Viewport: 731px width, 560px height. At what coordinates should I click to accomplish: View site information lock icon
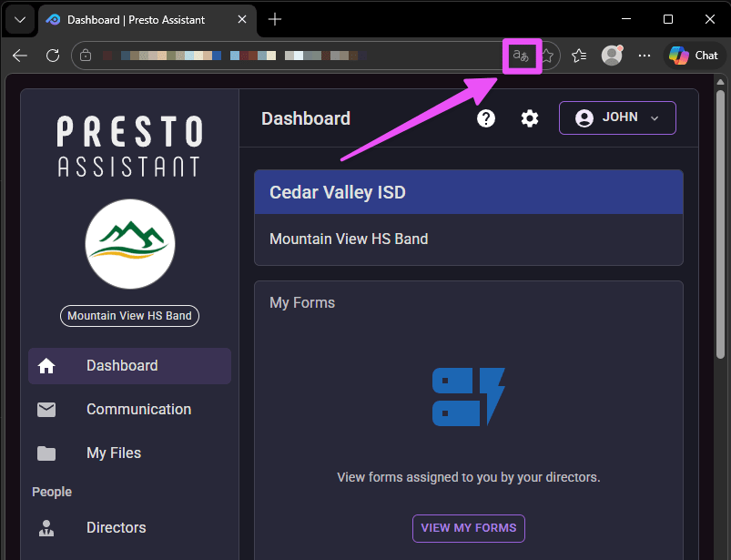click(86, 56)
